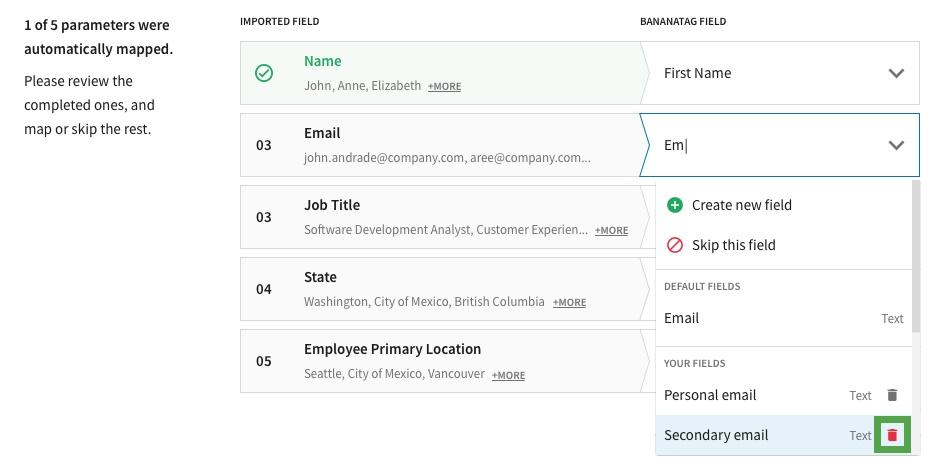Expand the First Name dropdown chevron
943x473 pixels.
(896, 73)
